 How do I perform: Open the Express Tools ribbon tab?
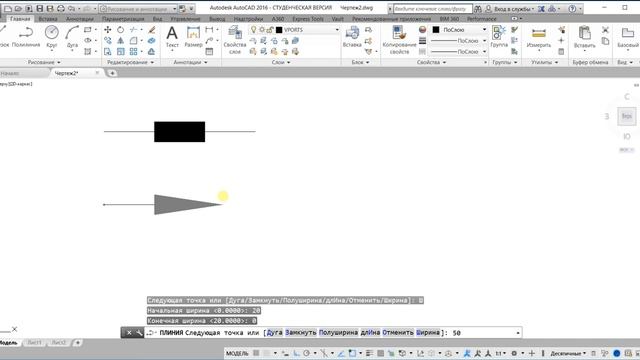pyautogui.click(x=308, y=19)
